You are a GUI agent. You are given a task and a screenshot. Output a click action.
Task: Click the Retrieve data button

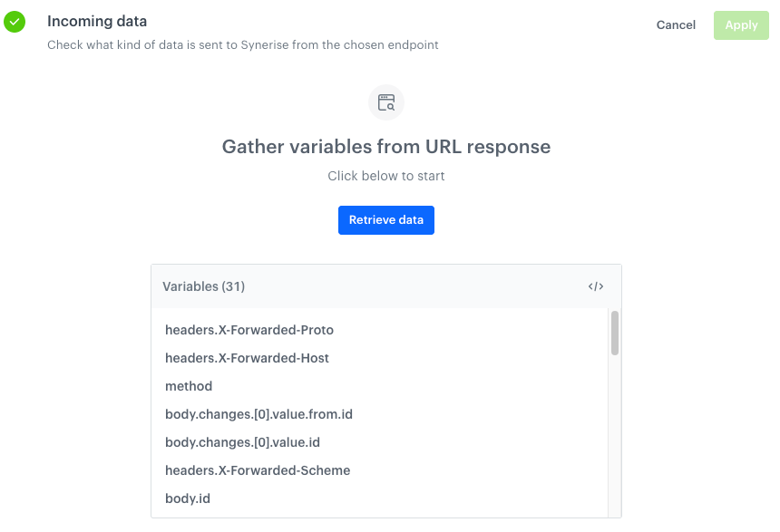coord(386,220)
